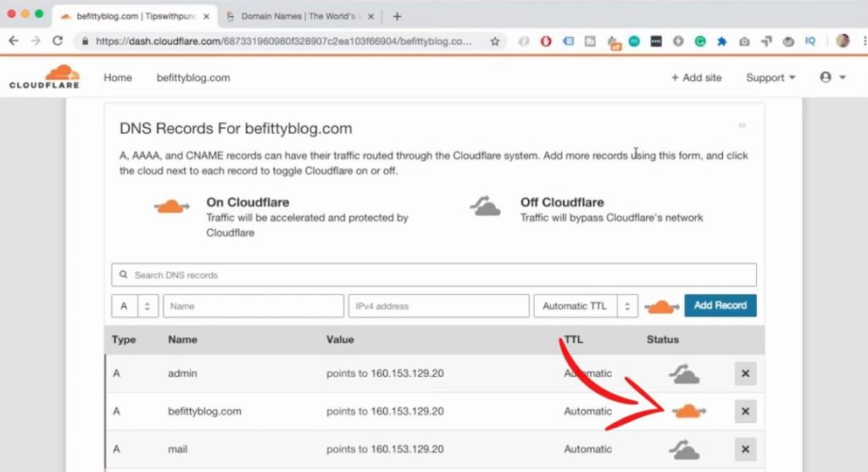Open Chrome's three-dot menu
The height and width of the screenshot is (472, 868).
(x=865, y=41)
